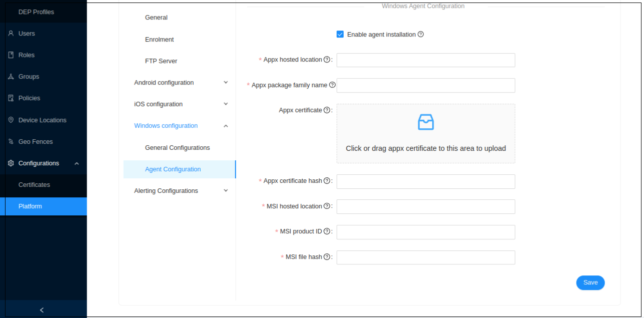The width and height of the screenshot is (644, 318).
Task: Open the MSI file hash help tooltip
Action: (x=328, y=256)
